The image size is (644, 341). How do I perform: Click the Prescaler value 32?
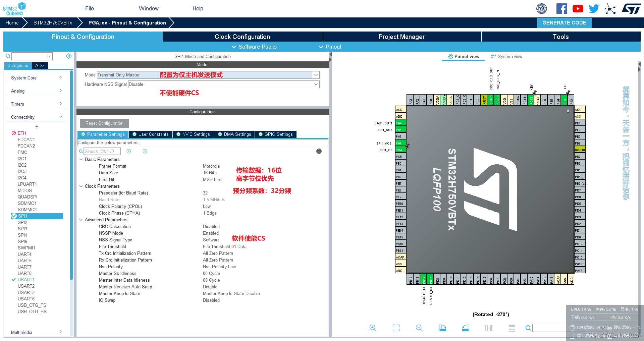point(205,193)
